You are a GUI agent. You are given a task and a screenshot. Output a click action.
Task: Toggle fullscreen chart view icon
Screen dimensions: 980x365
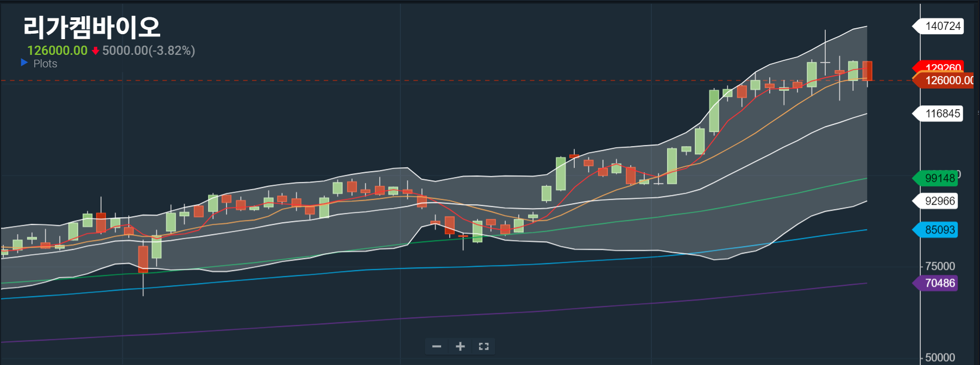click(483, 347)
